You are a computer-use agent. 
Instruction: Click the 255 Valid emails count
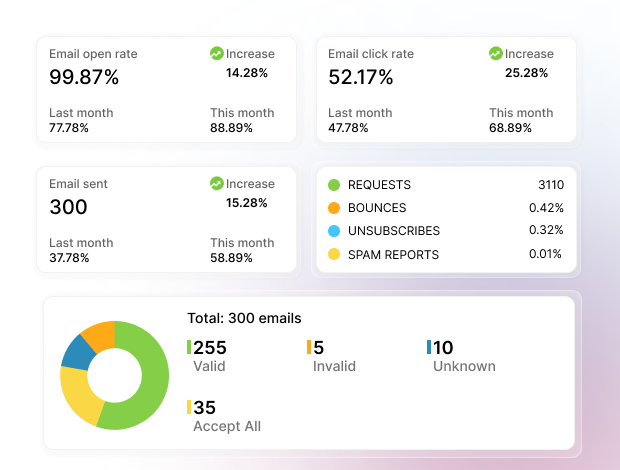click(210, 347)
